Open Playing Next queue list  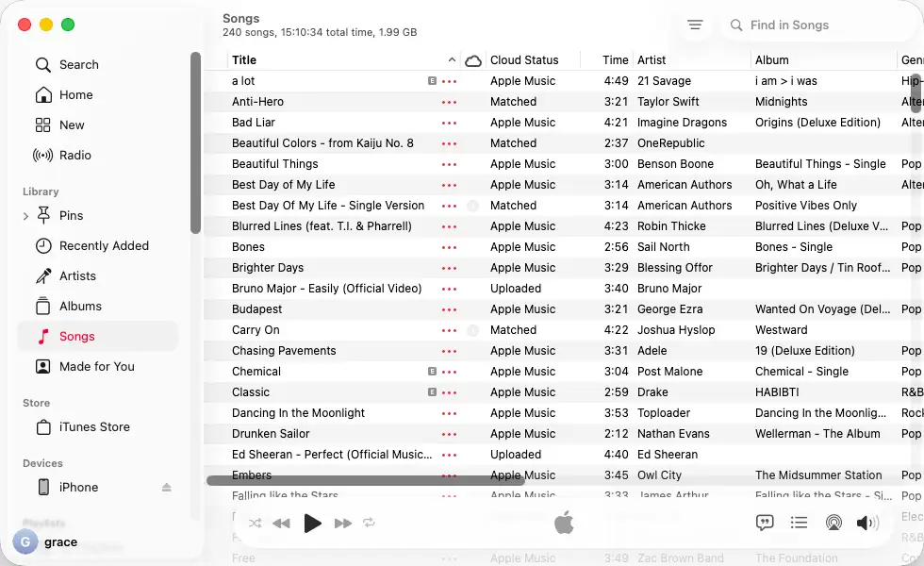pos(799,523)
